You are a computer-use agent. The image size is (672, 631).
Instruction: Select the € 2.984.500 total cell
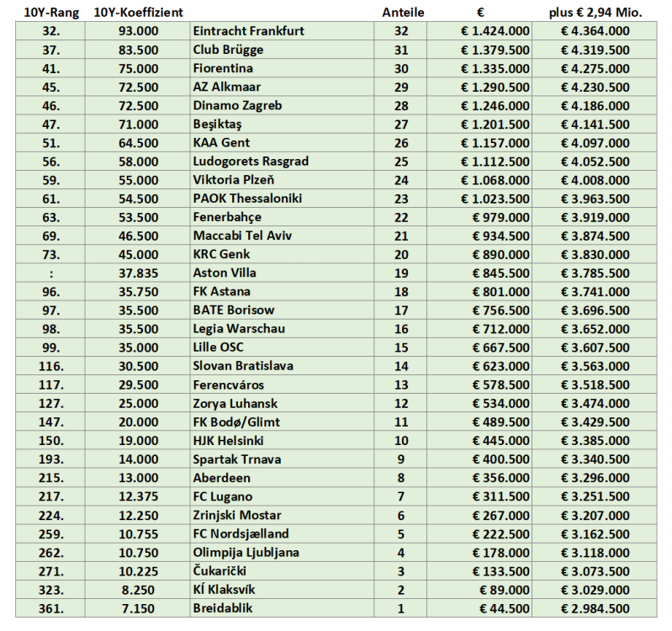(595, 607)
